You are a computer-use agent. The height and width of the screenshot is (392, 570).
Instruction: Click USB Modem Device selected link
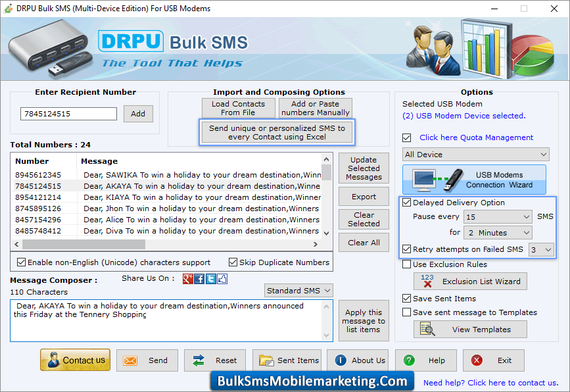(x=464, y=116)
